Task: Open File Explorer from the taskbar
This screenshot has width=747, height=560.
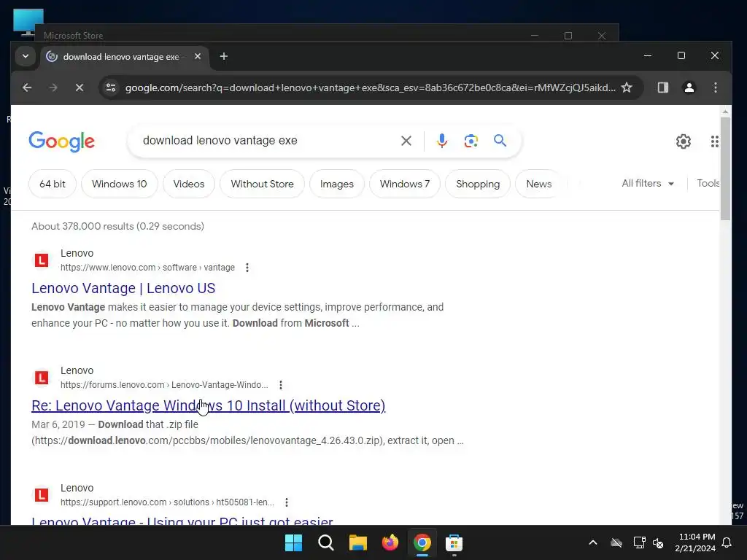Action: point(357,542)
